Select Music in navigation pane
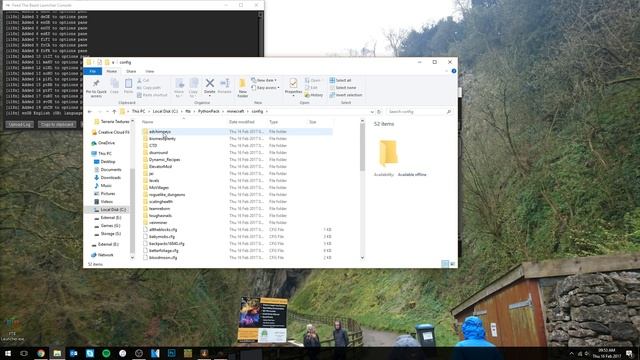640x360 pixels. point(106,186)
